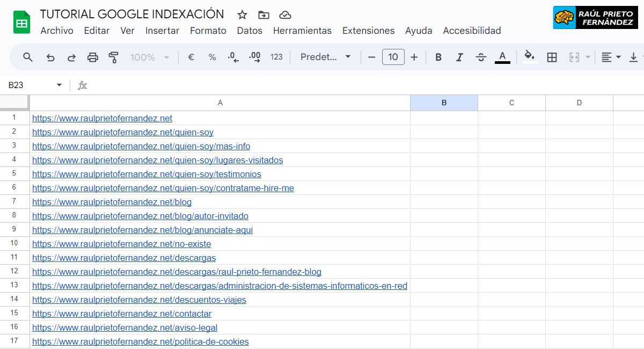Image resolution: width=644 pixels, height=349 pixels.
Task: Toggle italic formatting
Action: pyautogui.click(x=459, y=57)
